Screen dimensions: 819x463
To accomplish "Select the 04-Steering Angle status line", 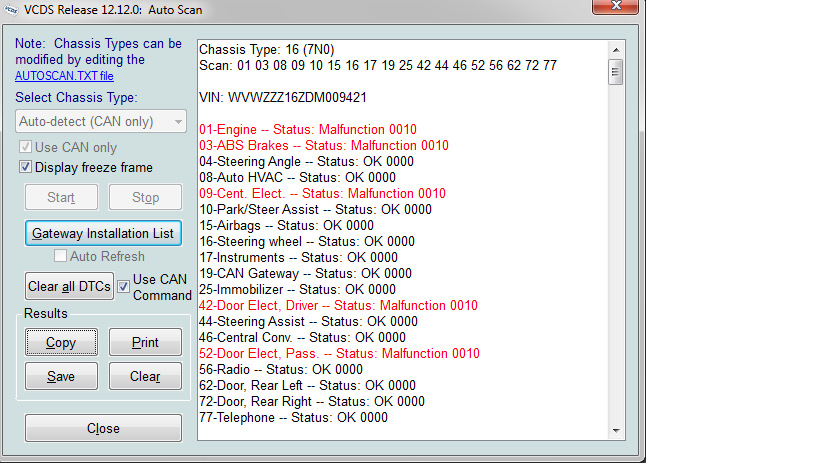I will pos(306,161).
